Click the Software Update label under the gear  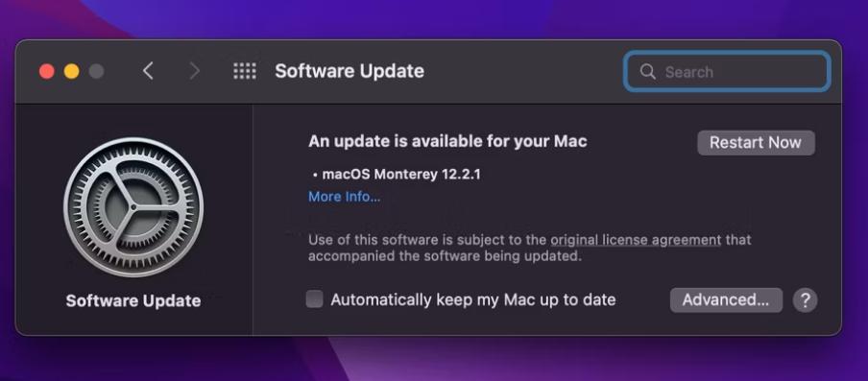pos(133,300)
